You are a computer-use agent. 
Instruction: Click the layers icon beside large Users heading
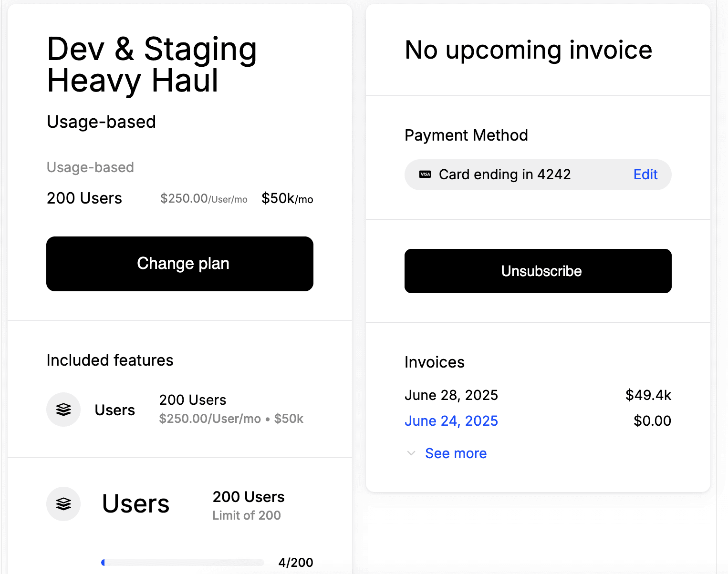point(63,504)
